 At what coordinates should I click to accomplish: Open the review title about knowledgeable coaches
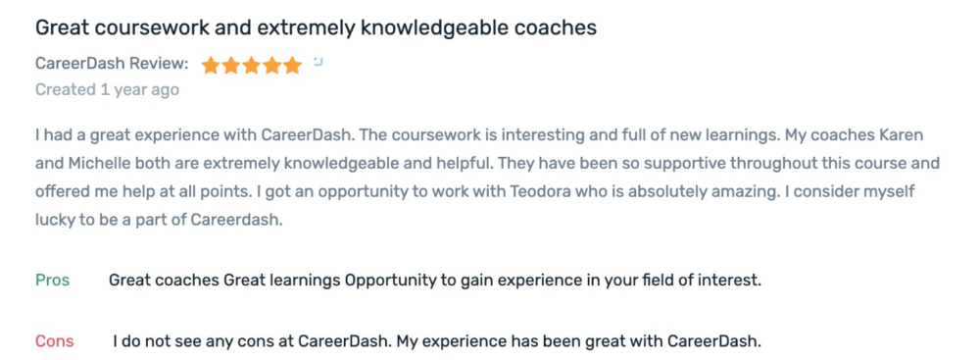(x=316, y=27)
